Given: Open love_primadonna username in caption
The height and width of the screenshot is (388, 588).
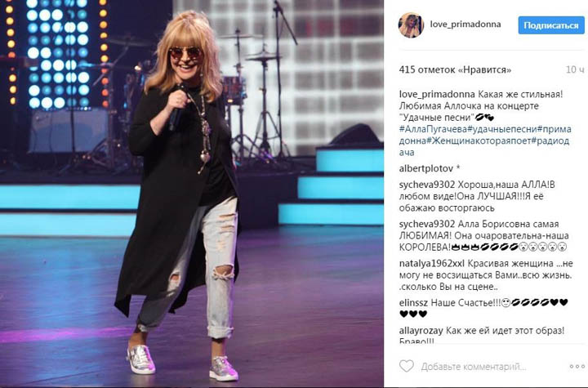Looking at the screenshot, I should pyautogui.click(x=436, y=94).
